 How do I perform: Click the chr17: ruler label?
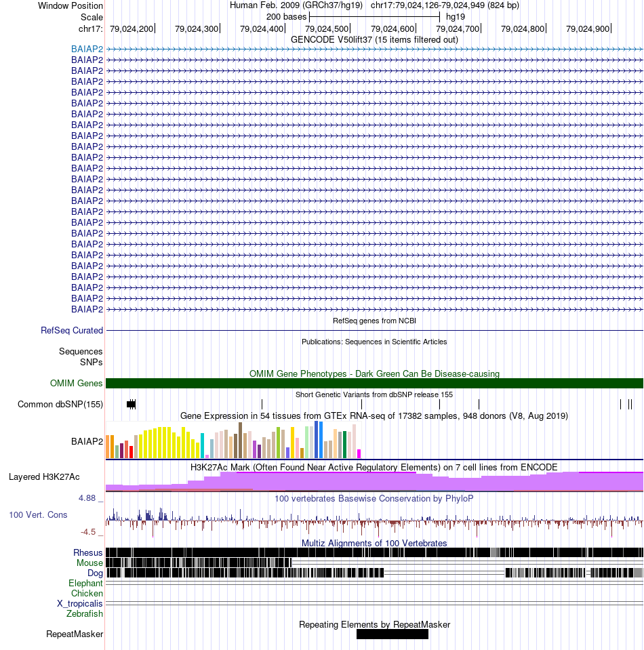[x=90, y=29]
